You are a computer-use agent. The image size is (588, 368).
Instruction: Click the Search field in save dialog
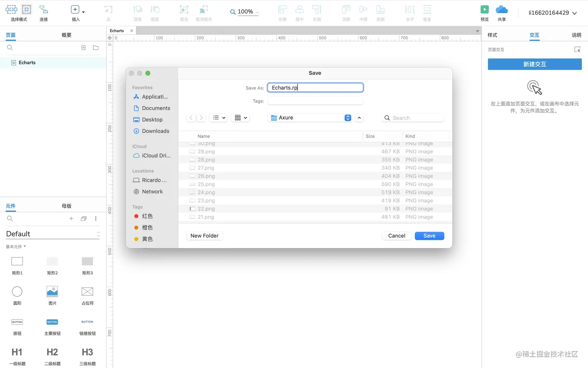coord(413,118)
